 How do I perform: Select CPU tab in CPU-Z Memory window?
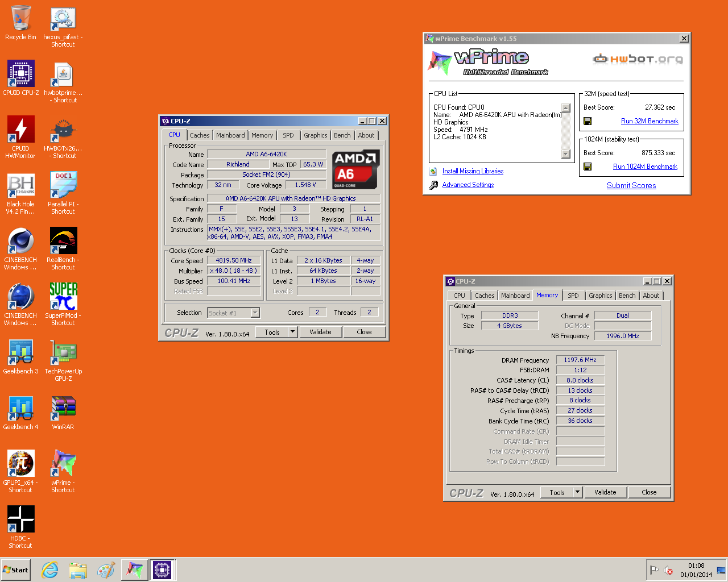[460, 296]
